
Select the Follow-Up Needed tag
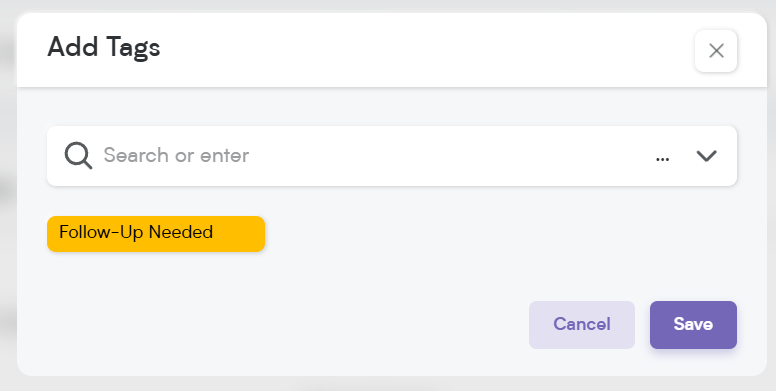pyautogui.click(x=156, y=234)
